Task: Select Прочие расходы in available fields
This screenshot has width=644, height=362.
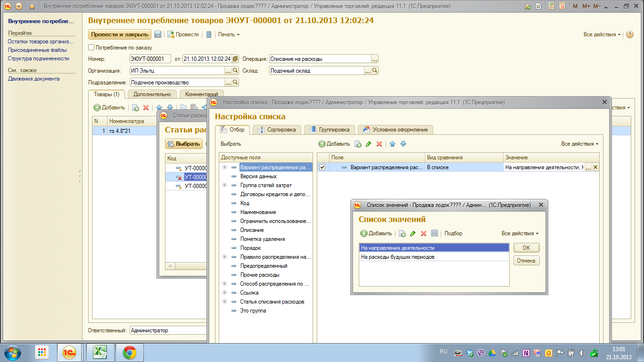Action: tap(259, 275)
